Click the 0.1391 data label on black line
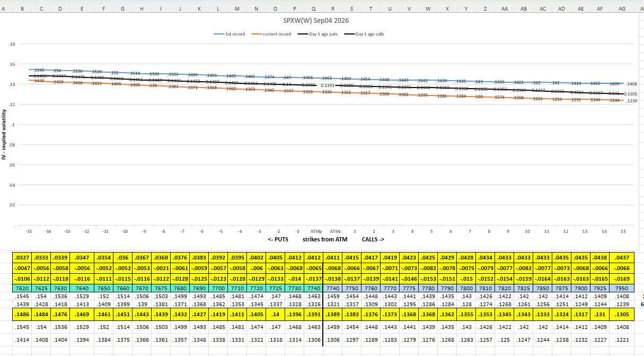 tap(328, 85)
